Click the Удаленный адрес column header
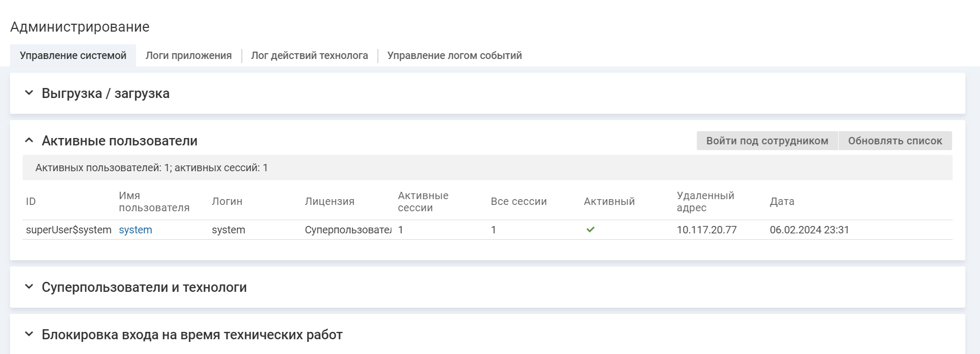 705,202
